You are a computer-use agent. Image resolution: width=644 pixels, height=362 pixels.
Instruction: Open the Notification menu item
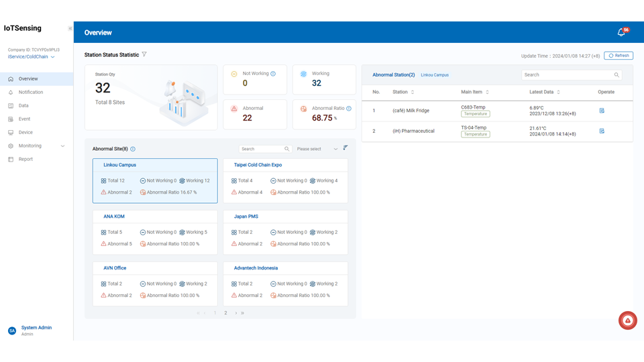point(31,92)
